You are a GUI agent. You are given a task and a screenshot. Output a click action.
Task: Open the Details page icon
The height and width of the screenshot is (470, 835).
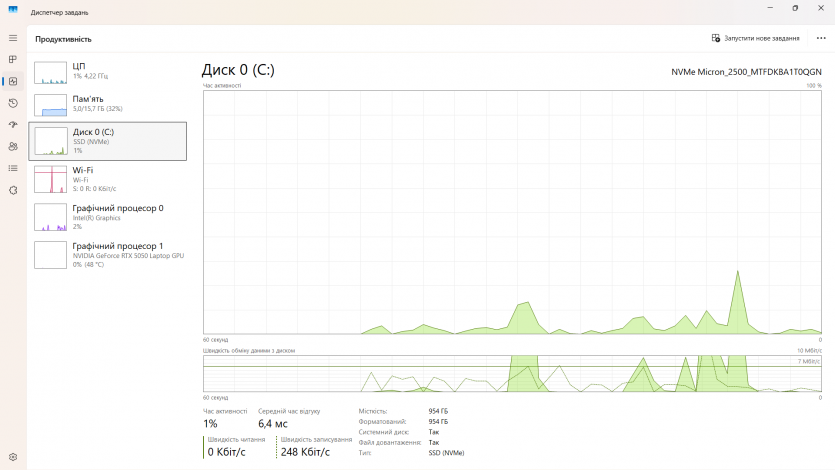click(x=13, y=168)
